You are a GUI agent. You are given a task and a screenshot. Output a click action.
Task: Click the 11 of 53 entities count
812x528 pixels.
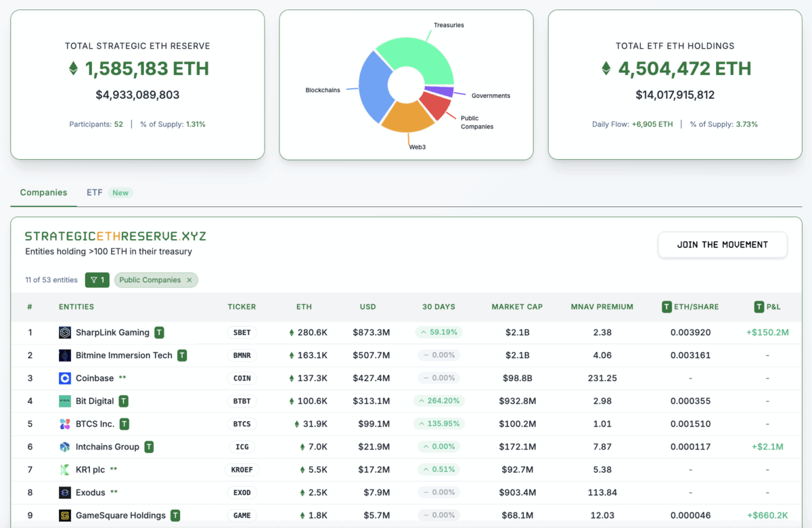click(x=51, y=280)
